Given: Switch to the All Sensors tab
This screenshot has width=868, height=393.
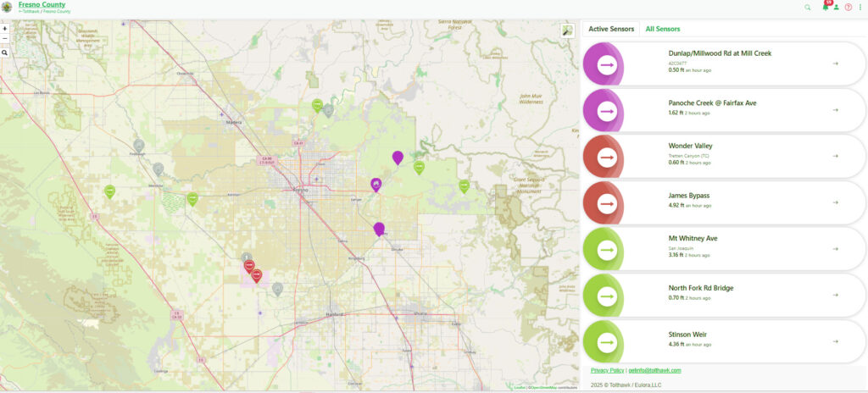Looking at the screenshot, I should click(x=662, y=29).
